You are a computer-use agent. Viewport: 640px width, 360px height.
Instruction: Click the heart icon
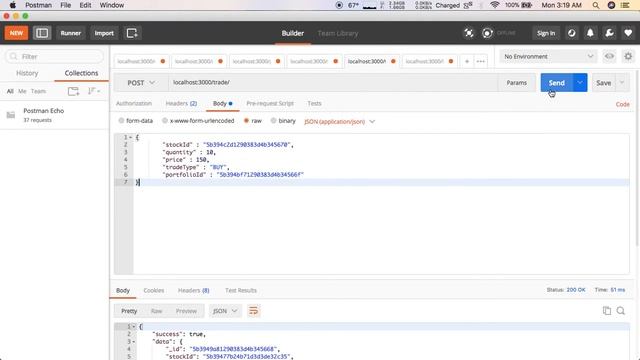tap(628, 33)
